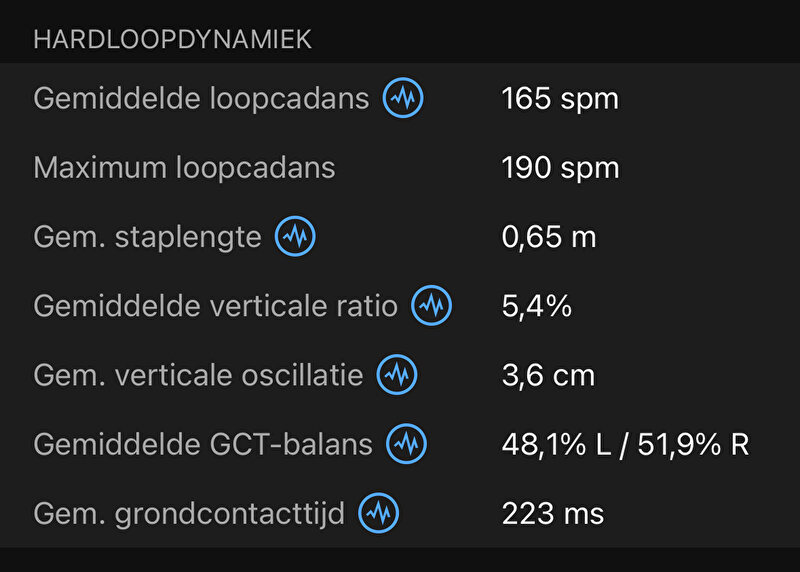View chart icon for Gem. grondcontacttijd
This screenshot has height=572, width=800.
pyautogui.click(x=379, y=513)
